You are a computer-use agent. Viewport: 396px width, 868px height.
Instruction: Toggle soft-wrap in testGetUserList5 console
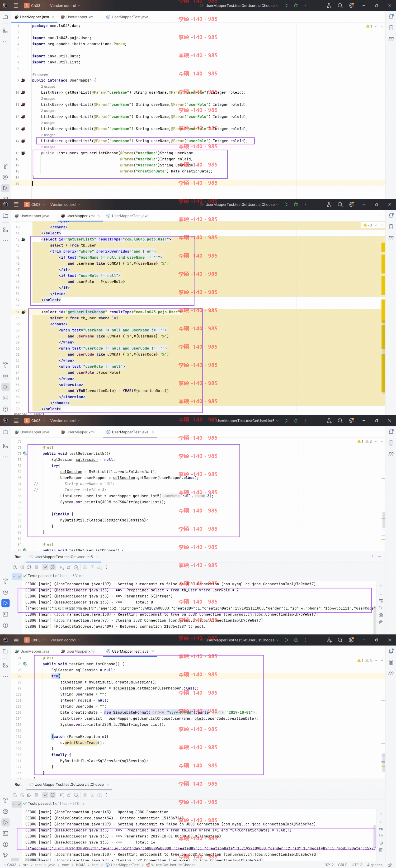(380, 601)
